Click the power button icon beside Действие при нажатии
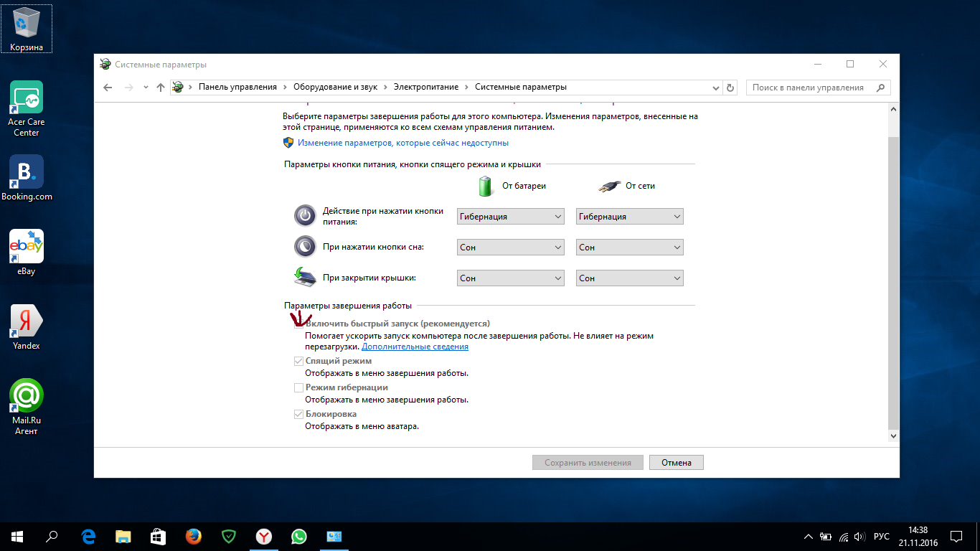Image resolution: width=980 pixels, height=551 pixels. tap(305, 215)
